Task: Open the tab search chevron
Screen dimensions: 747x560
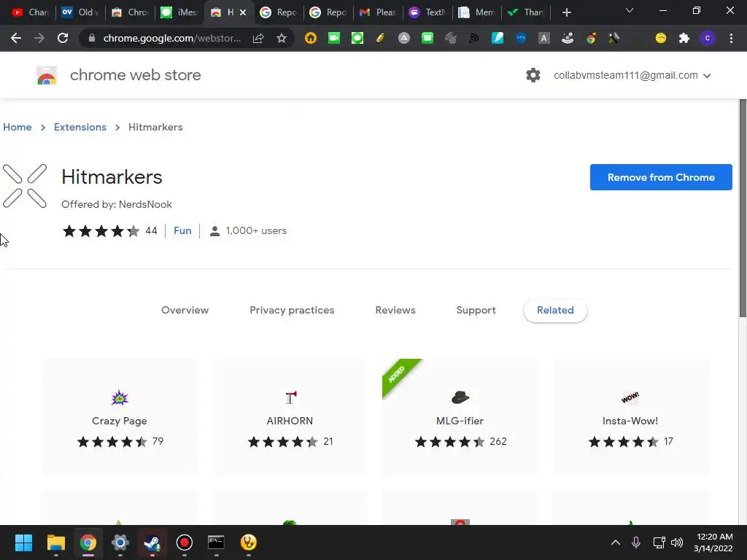Action: click(x=630, y=10)
